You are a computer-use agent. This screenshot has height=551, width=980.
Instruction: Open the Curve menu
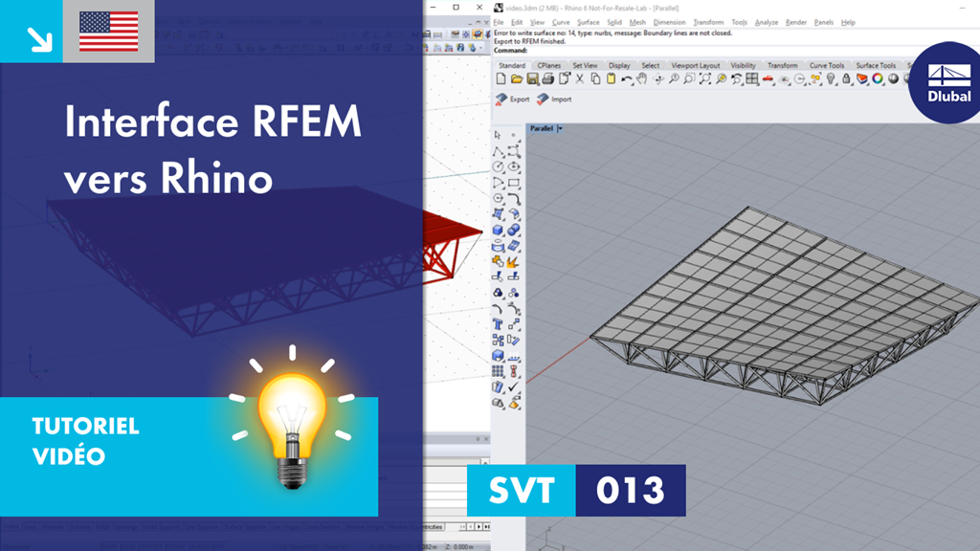click(x=561, y=23)
